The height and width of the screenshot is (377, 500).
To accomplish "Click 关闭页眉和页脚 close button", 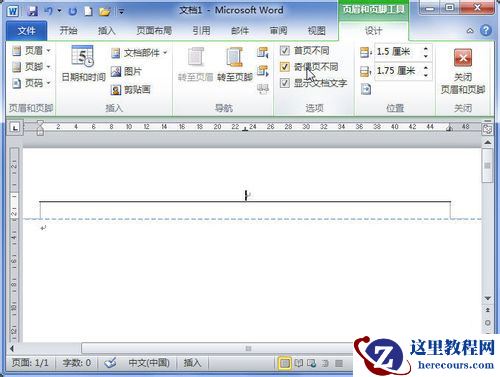I will coord(463,71).
